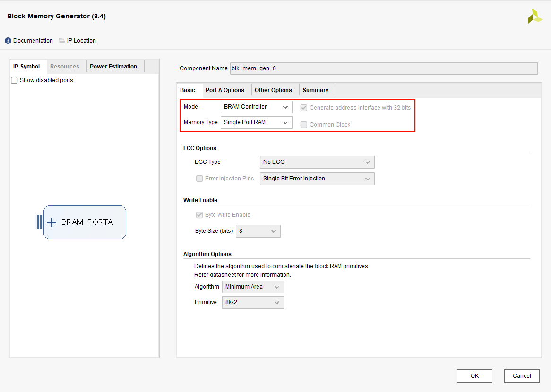Toggle Error Injection Pins checkbox
The image size is (551, 392).
(x=199, y=179)
